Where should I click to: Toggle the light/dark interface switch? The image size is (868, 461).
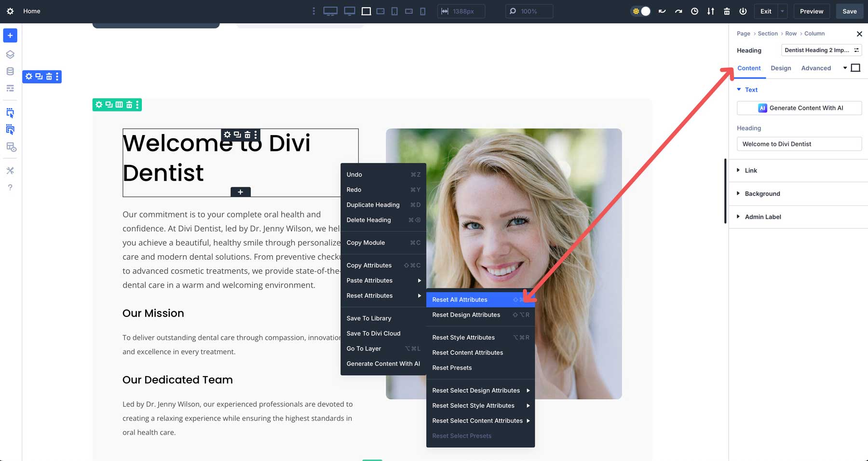[640, 11]
